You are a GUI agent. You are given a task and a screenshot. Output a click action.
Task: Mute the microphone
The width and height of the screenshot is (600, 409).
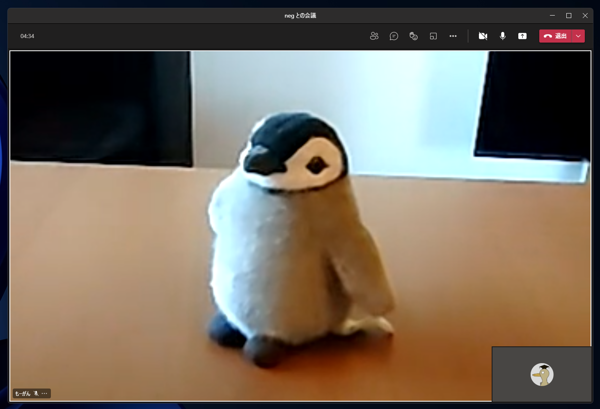pyautogui.click(x=502, y=36)
